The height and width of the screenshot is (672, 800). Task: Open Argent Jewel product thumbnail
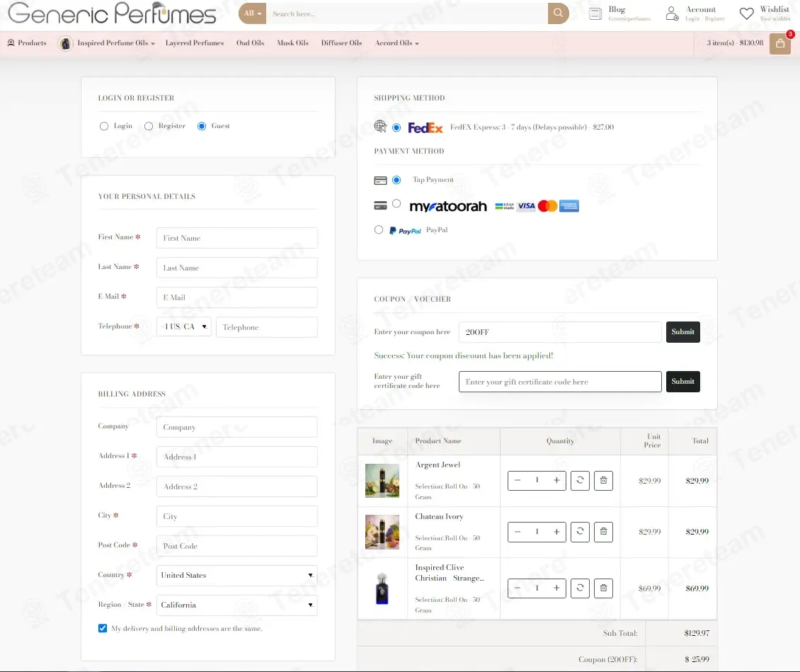[x=382, y=481]
